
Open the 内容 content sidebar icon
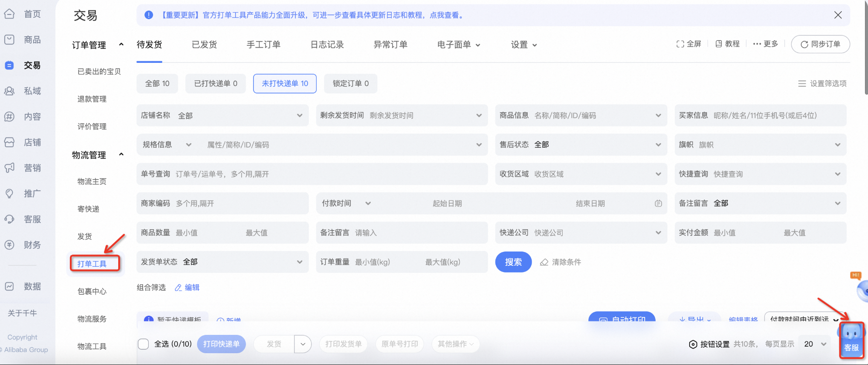[9, 117]
